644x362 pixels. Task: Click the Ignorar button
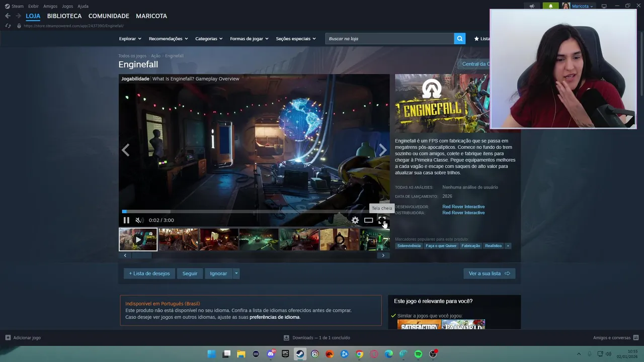218,274
